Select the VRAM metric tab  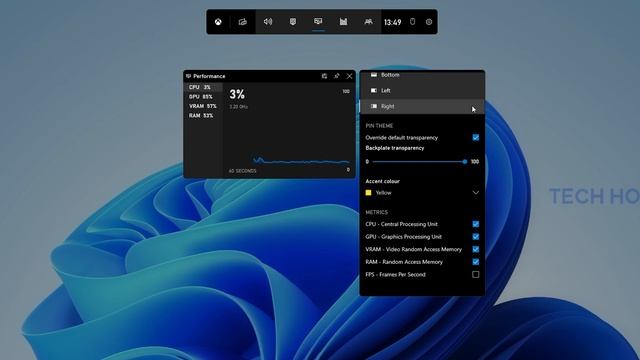(x=203, y=106)
